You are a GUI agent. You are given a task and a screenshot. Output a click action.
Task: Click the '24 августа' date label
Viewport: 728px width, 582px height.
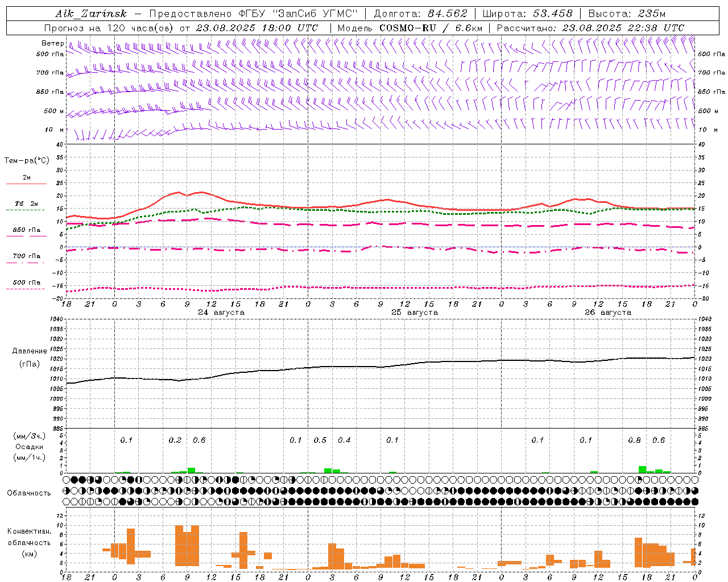[x=221, y=313]
